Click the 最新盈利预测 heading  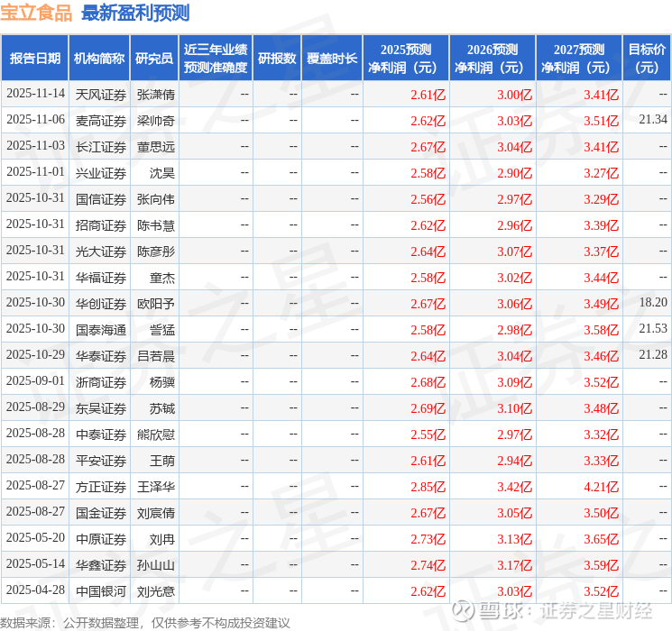point(135,13)
